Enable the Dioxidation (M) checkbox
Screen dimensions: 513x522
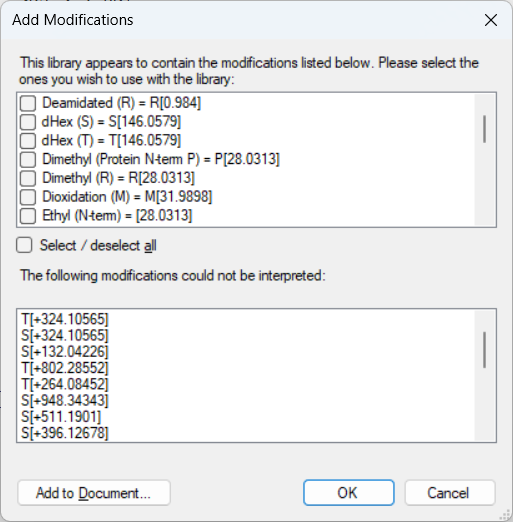tap(28, 197)
